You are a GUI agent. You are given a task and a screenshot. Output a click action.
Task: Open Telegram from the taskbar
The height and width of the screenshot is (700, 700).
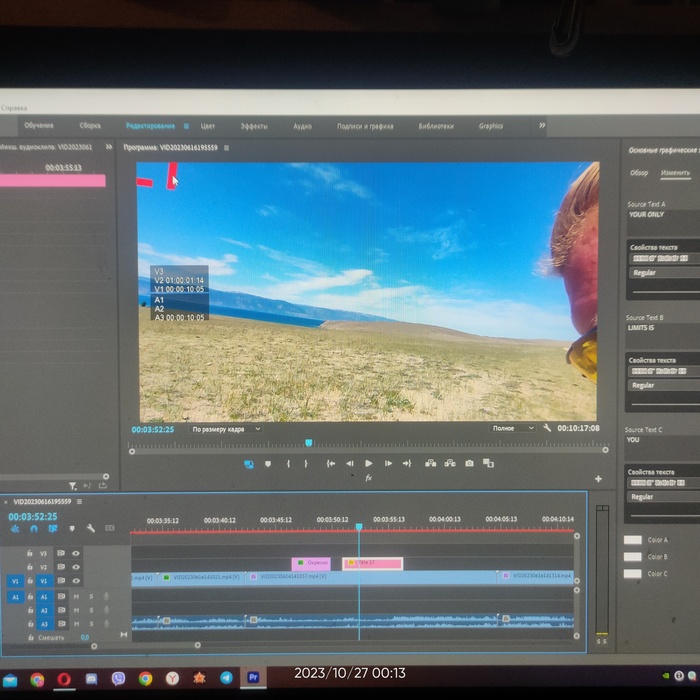pos(226,678)
